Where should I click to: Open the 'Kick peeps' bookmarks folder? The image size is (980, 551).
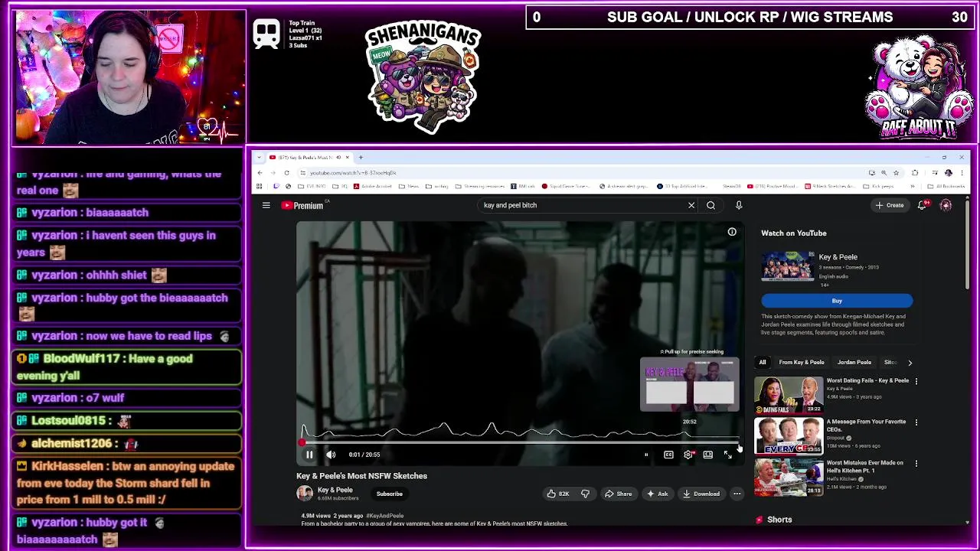[878, 186]
